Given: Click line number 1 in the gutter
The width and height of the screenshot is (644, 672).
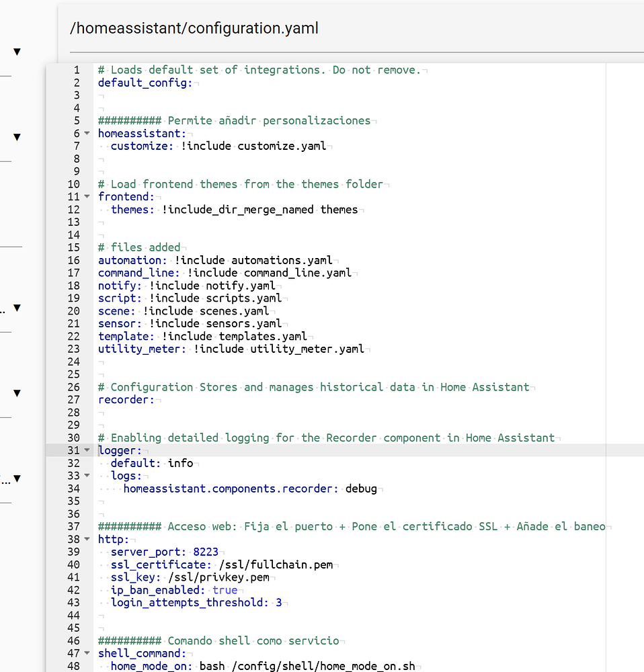Looking at the screenshot, I should 77,70.
